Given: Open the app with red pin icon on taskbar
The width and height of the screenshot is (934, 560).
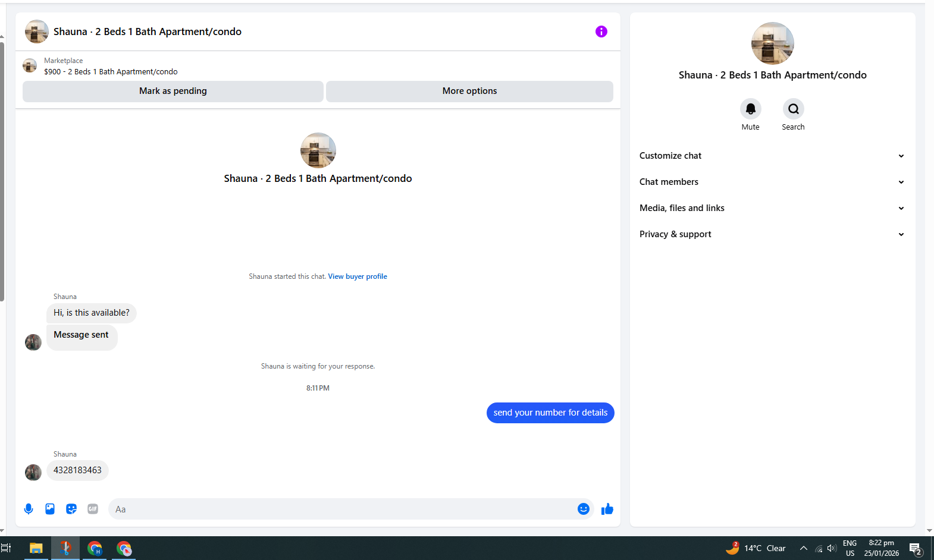Looking at the screenshot, I should tap(65, 548).
